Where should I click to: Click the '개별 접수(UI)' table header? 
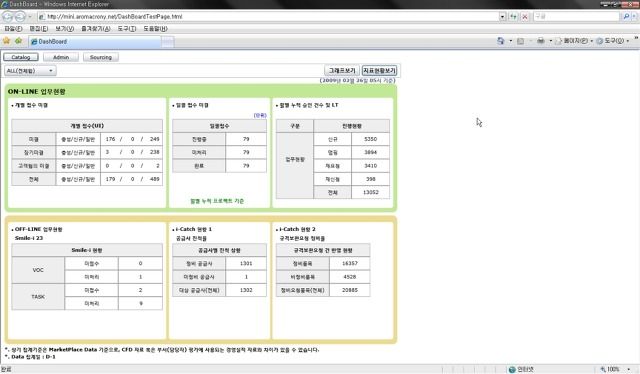pos(87,126)
